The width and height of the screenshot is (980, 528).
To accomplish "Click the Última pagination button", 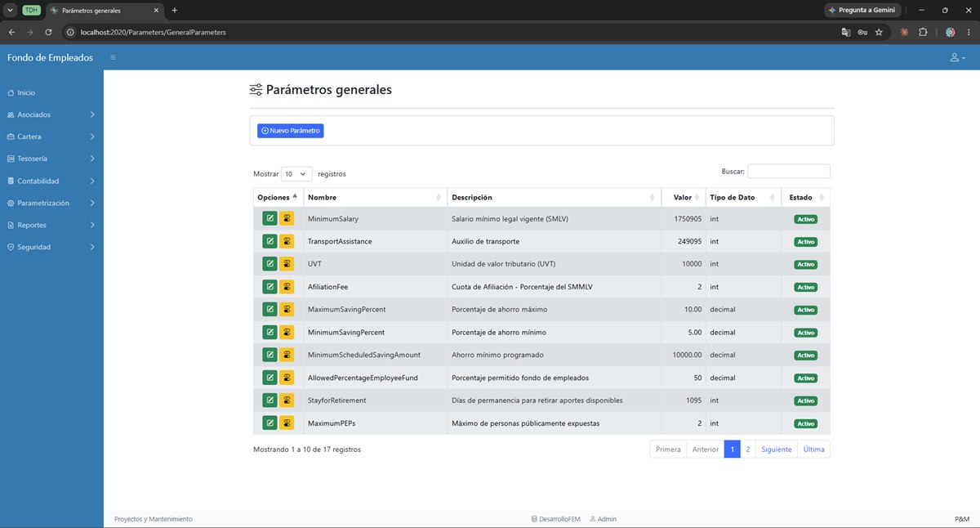I will click(x=813, y=450).
